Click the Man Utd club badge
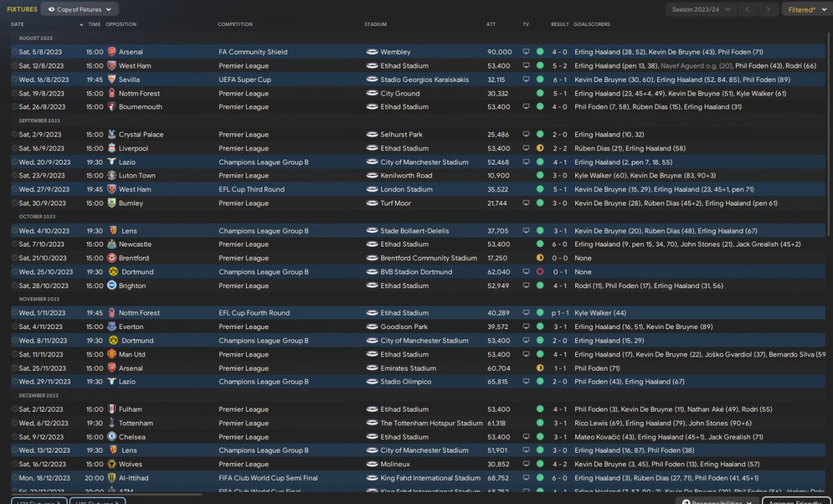 pyautogui.click(x=111, y=354)
